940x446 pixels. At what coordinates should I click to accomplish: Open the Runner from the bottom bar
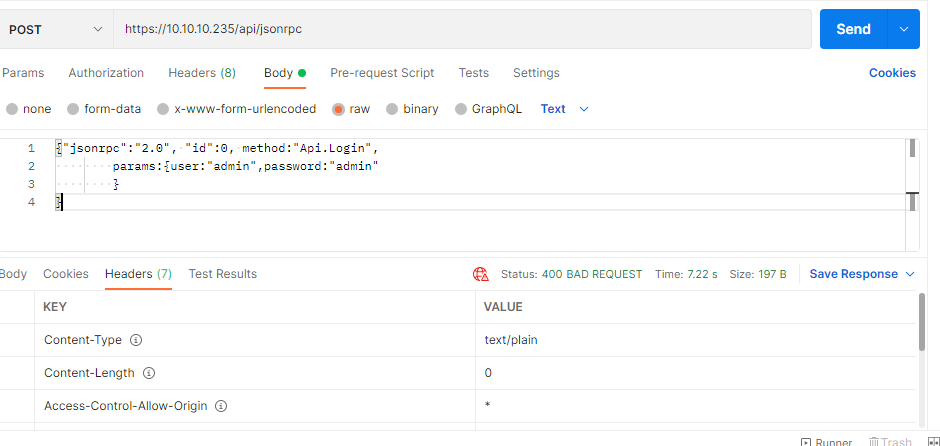827,442
